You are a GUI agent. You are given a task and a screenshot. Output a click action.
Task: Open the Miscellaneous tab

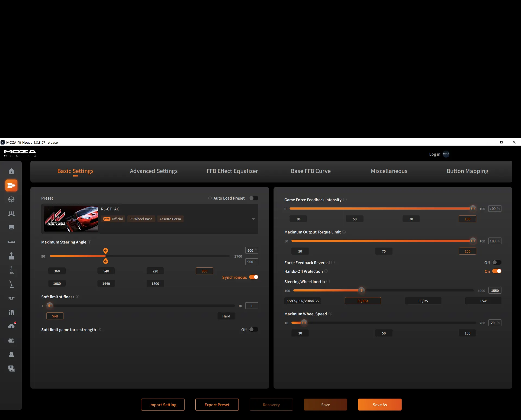pos(389,171)
